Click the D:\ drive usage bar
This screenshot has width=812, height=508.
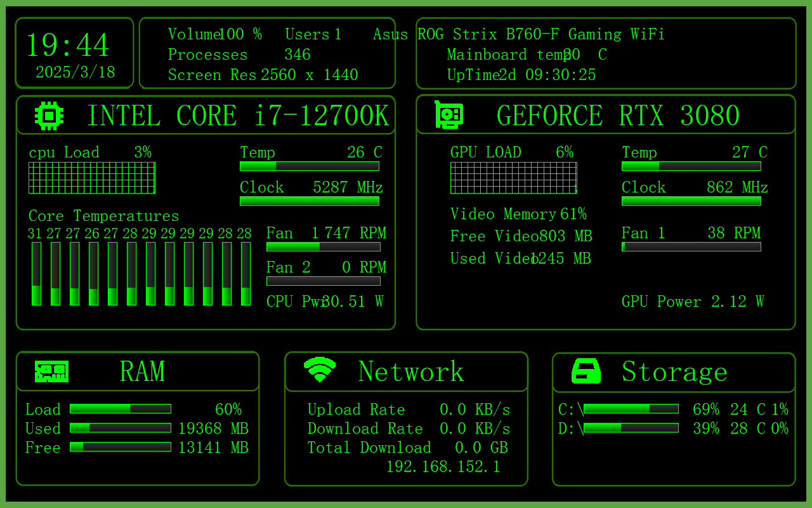631,428
